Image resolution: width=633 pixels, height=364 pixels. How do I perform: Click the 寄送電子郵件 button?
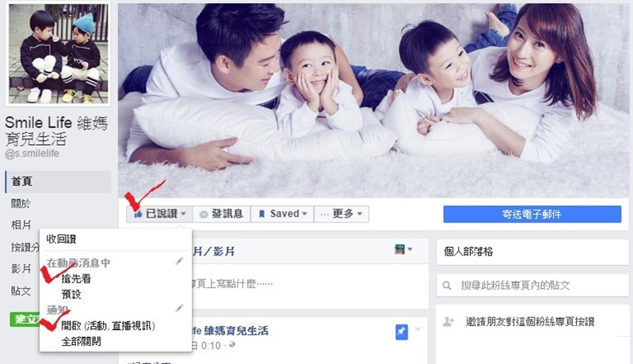tap(532, 214)
